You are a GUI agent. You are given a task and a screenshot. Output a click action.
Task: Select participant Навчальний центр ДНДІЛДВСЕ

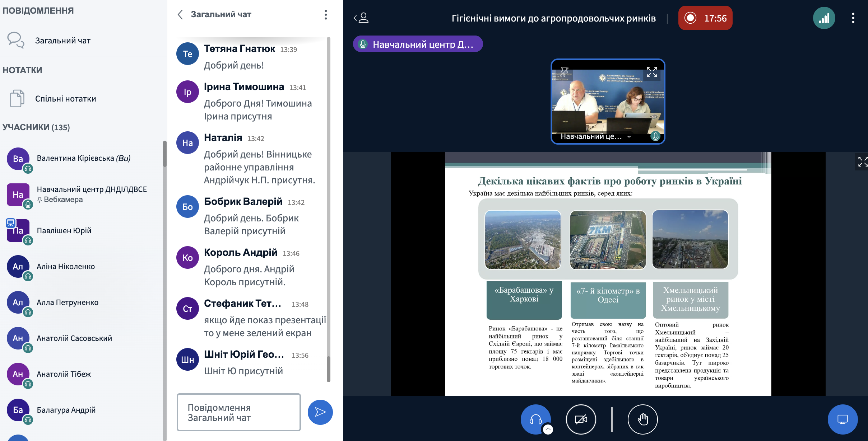pyautogui.click(x=83, y=194)
